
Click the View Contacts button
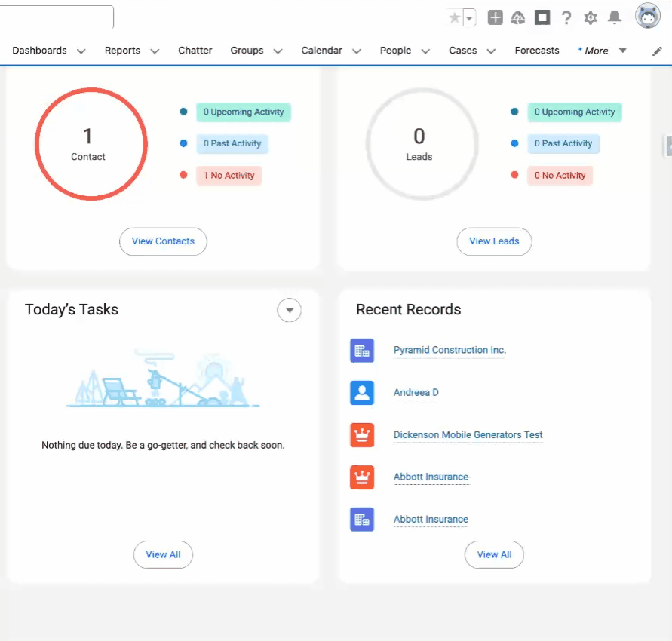tap(163, 241)
